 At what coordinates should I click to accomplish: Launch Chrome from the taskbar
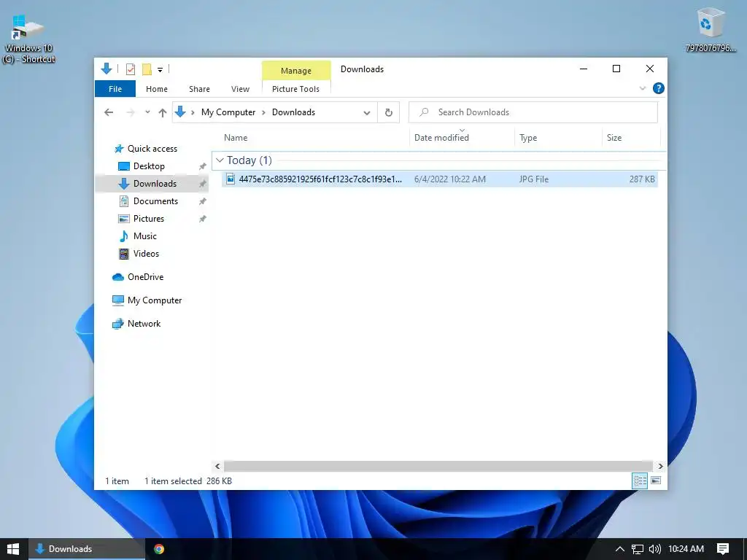pyautogui.click(x=159, y=549)
